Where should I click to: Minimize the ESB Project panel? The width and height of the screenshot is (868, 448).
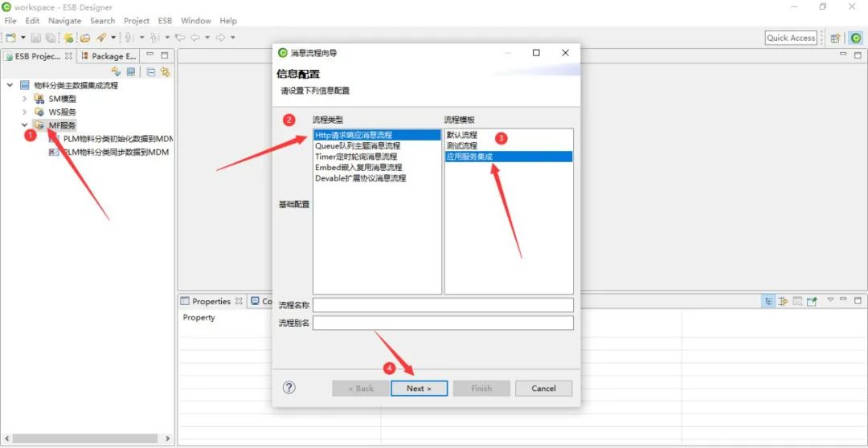pyautogui.click(x=150, y=55)
